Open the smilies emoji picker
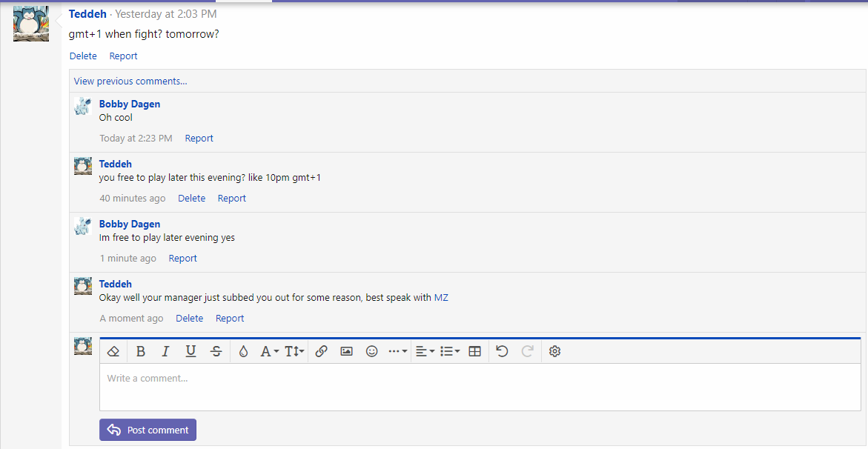Screen dimensions: 868x449 [x=372, y=351]
